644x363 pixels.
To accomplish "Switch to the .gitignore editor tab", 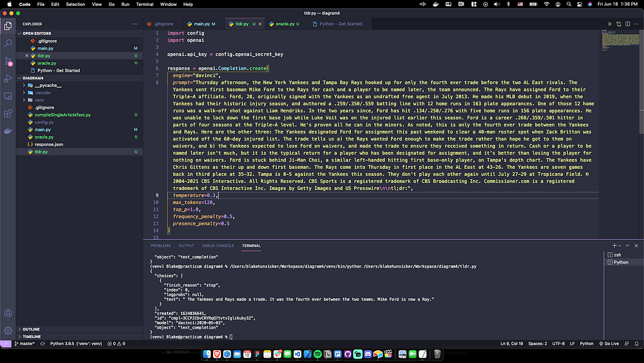I will tap(164, 24).
